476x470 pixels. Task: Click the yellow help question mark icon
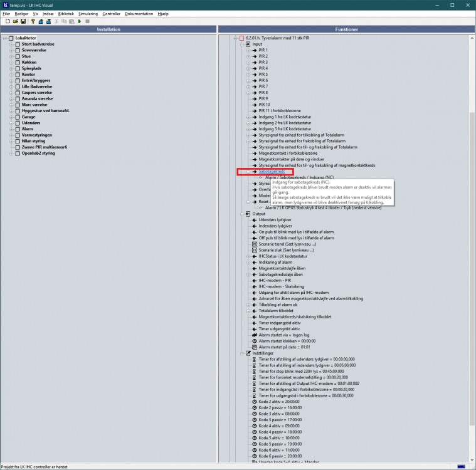33,21
